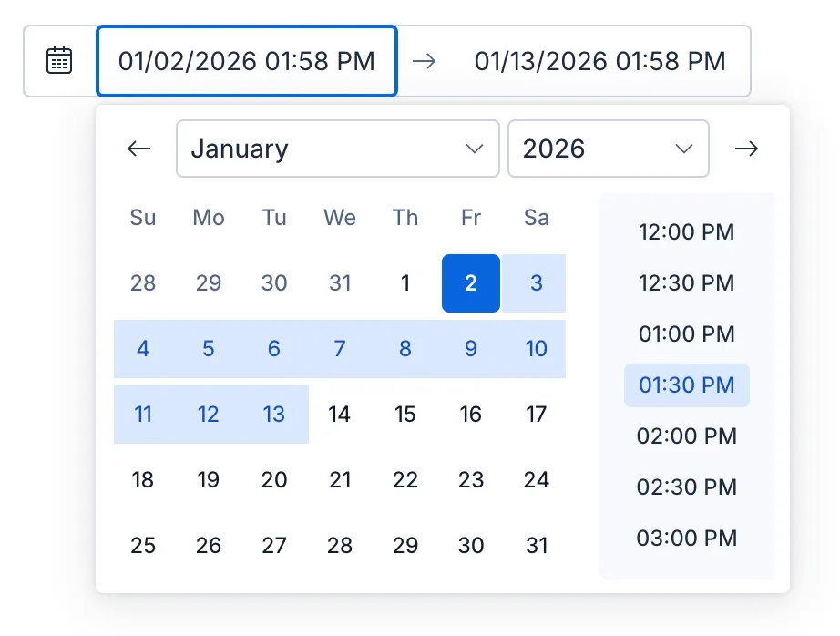Pick January 13 as range end
The width and height of the screenshot is (840, 636).
(x=274, y=415)
